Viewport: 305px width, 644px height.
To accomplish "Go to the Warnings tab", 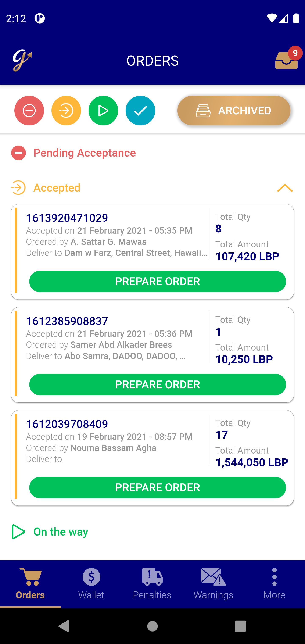I will [213, 584].
